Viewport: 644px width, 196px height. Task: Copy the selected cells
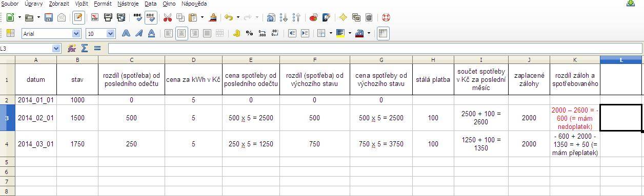tap(180, 17)
